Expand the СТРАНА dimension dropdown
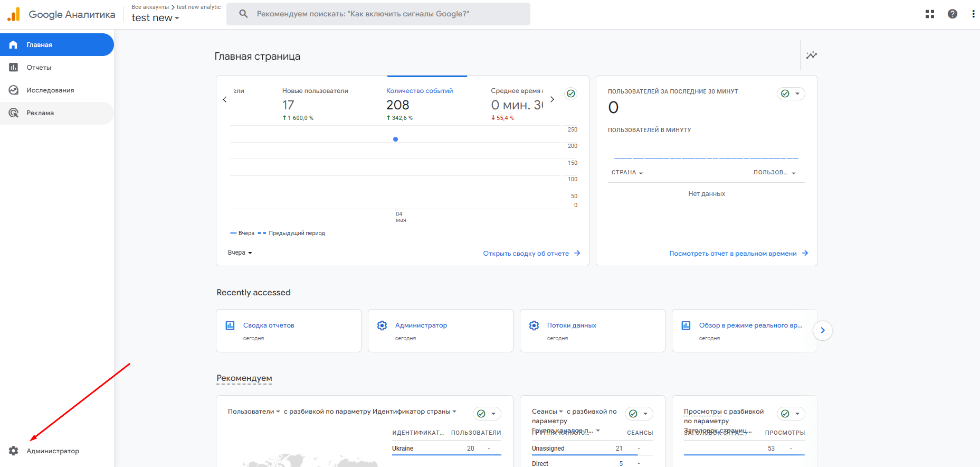Viewport: 980px width, 467px height. tap(627, 173)
